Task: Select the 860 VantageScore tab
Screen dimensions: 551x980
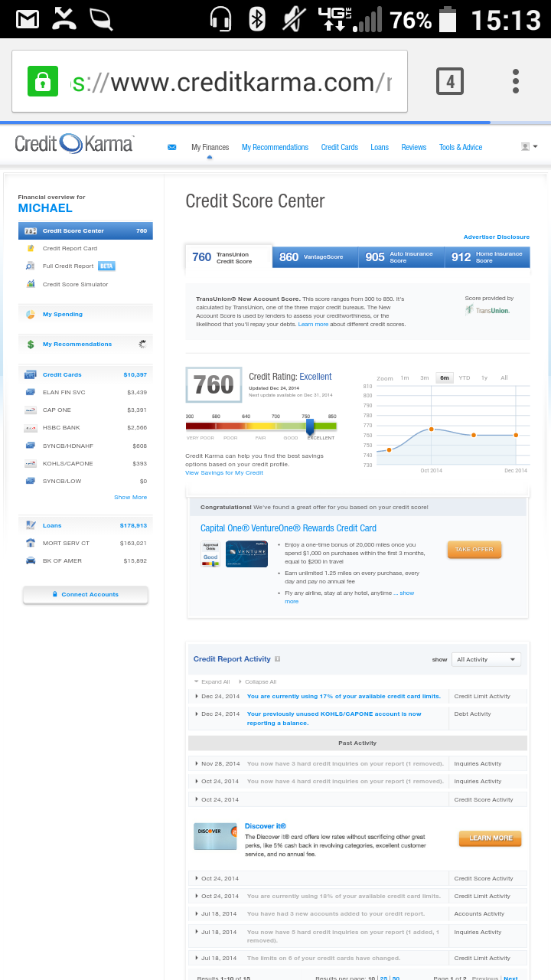Action: click(315, 257)
